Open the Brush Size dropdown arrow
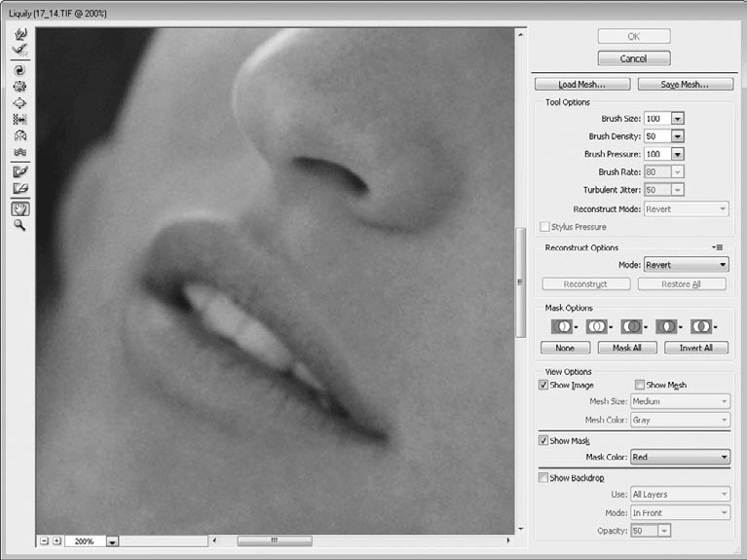Screen dimensions: 747x560 click(x=678, y=118)
